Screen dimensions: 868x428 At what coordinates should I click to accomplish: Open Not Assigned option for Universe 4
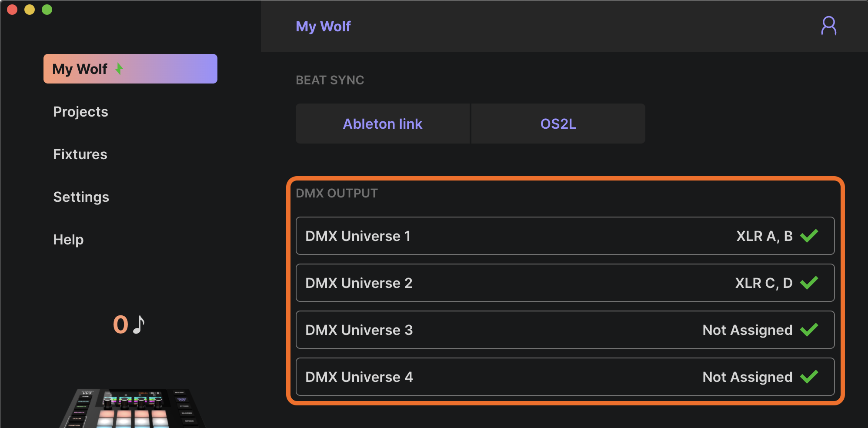click(747, 377)
